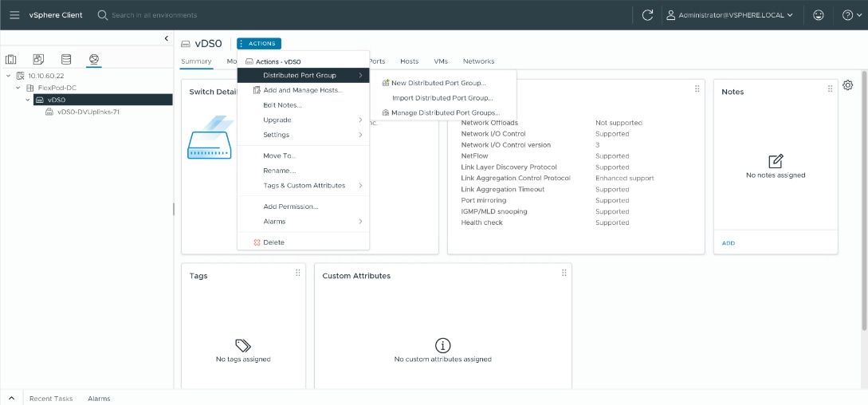
Task: Switch to Networking inventory view
Action: point(93,59)
